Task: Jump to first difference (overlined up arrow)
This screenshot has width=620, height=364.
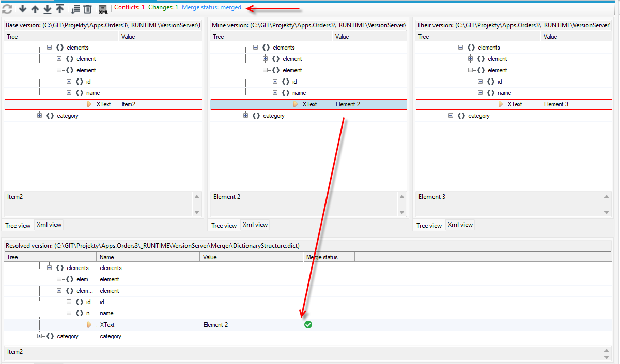Action: [x=60, y=9]
